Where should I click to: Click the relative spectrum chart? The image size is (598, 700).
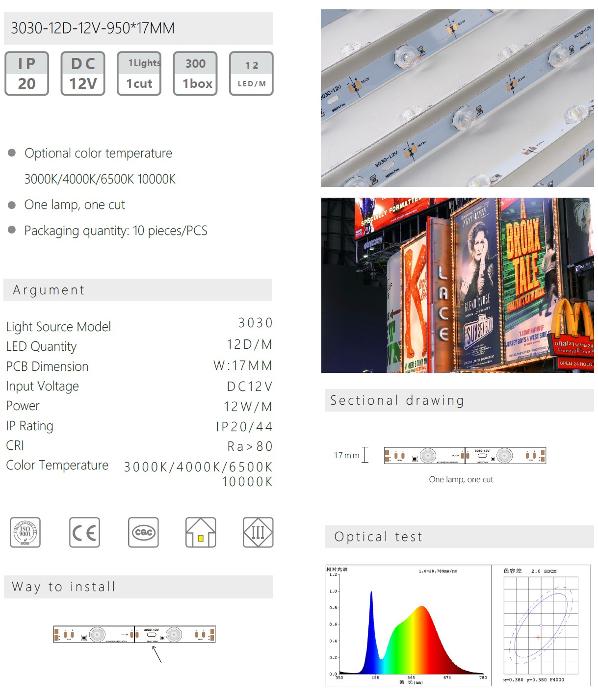click(408, 625)
